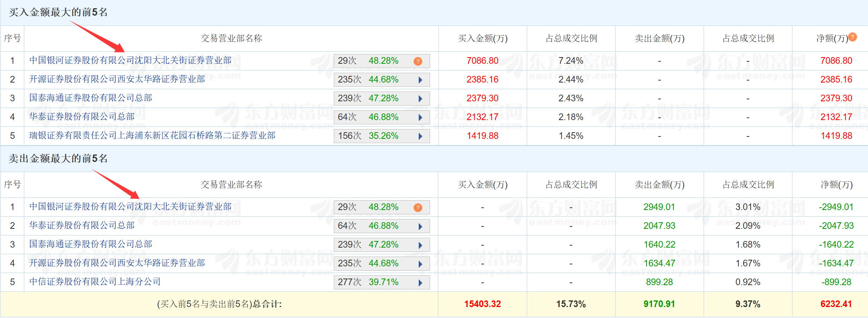Expand arrow for 开源证券 235次 in sell table

coord(420,264)
